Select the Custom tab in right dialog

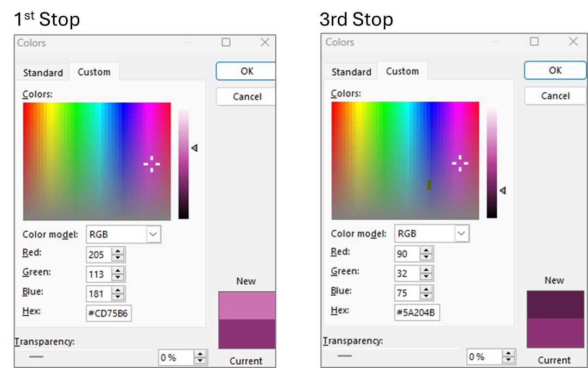click(x=403, y=71)
